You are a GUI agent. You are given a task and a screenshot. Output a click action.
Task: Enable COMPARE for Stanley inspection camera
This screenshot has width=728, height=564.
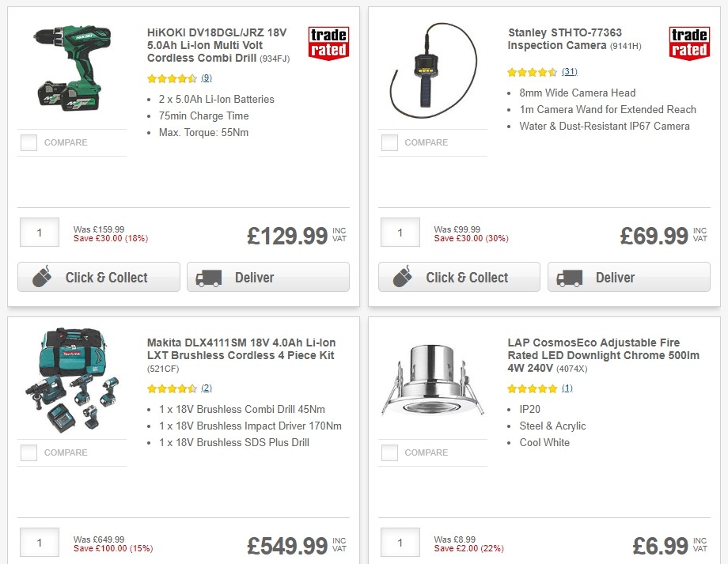[x=389, y=142]
